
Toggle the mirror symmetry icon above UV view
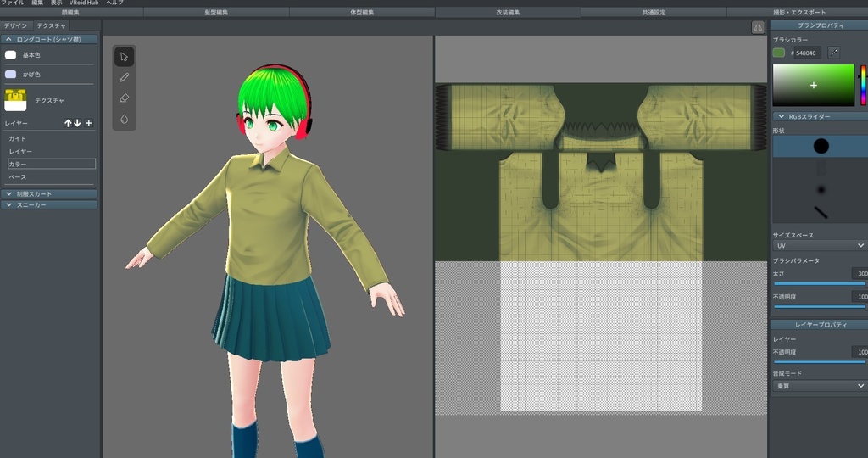click(758, 27)
